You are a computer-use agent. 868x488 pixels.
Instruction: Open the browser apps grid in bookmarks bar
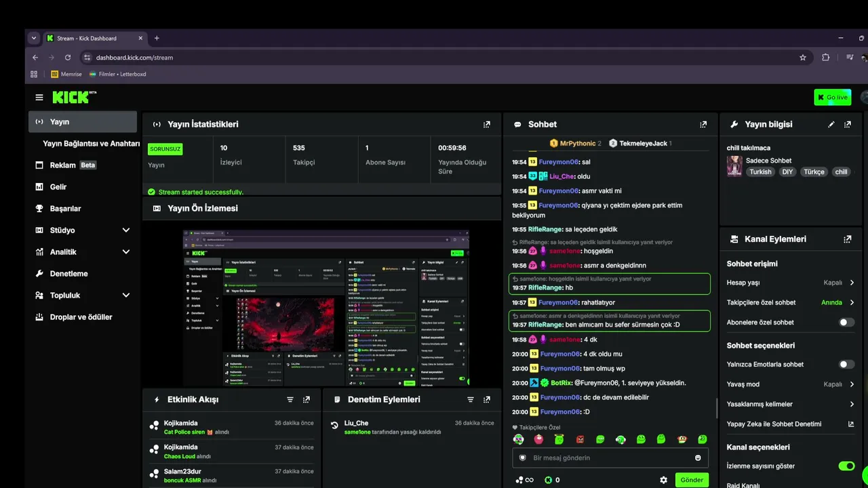(x=34, y=74)
